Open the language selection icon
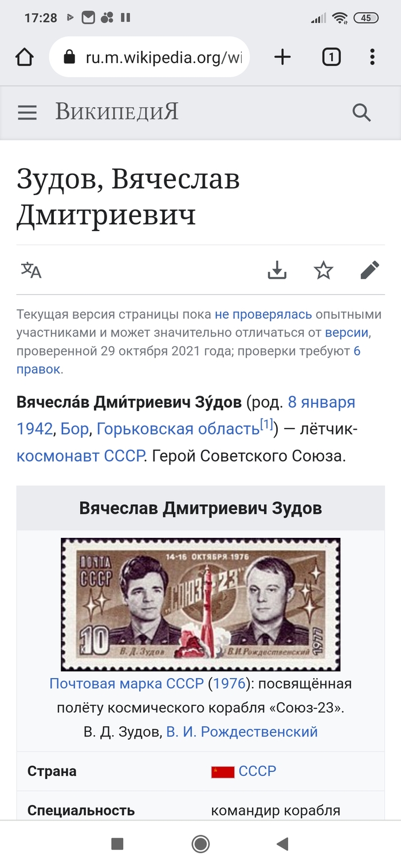The height and width of the screenshot is (868, 401). click(x=32, y=270)
